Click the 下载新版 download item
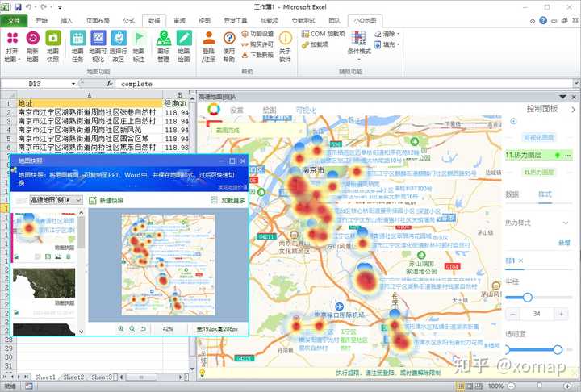Viewport: 581px width, 392px height. (257, 55)
